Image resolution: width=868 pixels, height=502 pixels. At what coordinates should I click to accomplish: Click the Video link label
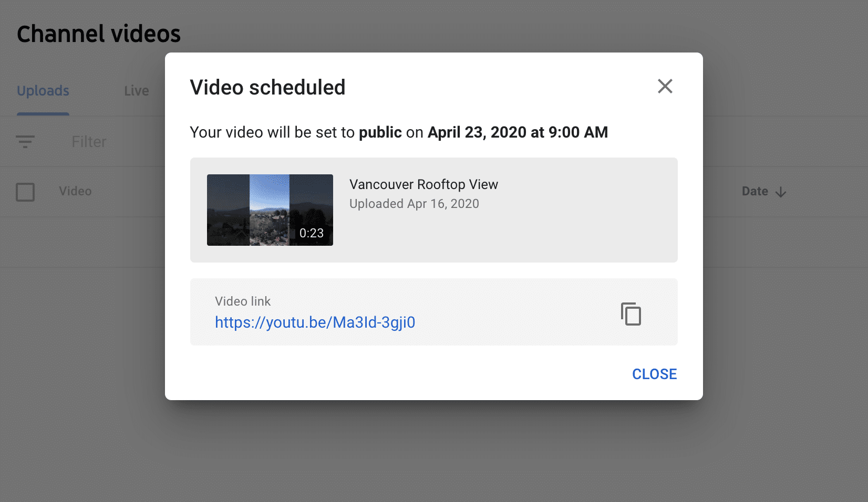point(242,301)
